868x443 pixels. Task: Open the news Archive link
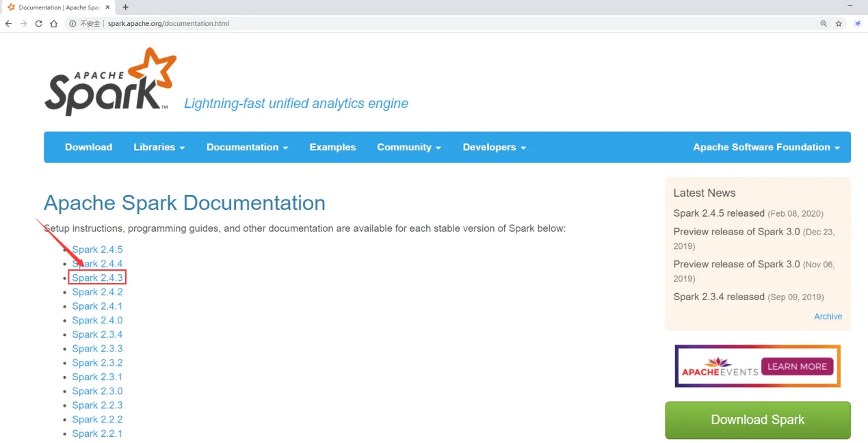click(x=828, y=317)
